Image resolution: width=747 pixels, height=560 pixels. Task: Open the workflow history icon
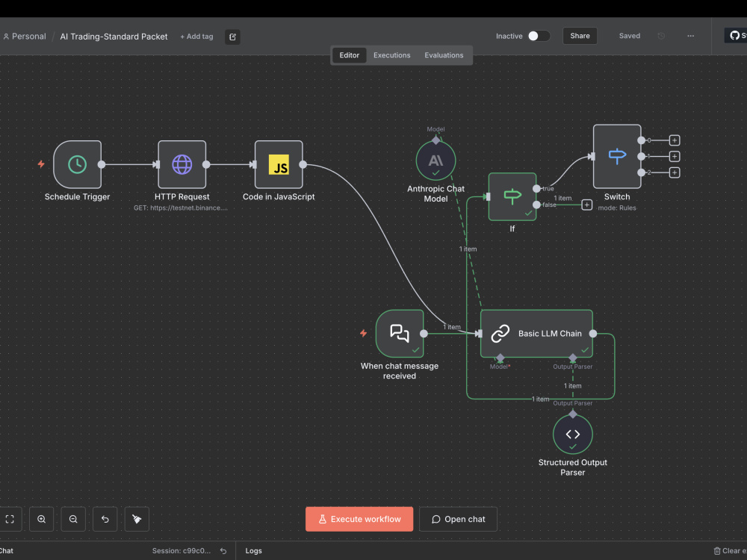661,36
